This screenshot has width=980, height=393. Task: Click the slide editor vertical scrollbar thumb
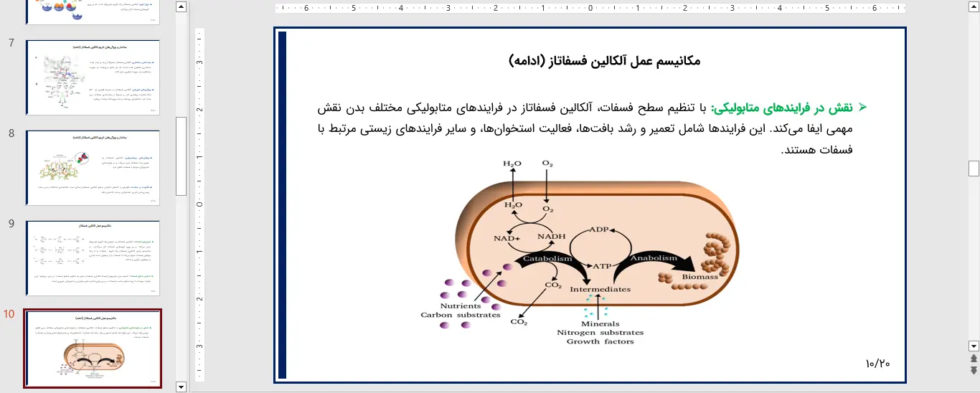974,169
